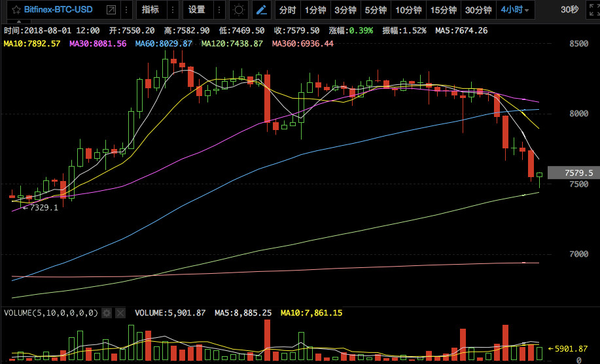Click the 开:7550.20 open price
The height and width of the screenshot is (364, 600).
pos(132,31)
